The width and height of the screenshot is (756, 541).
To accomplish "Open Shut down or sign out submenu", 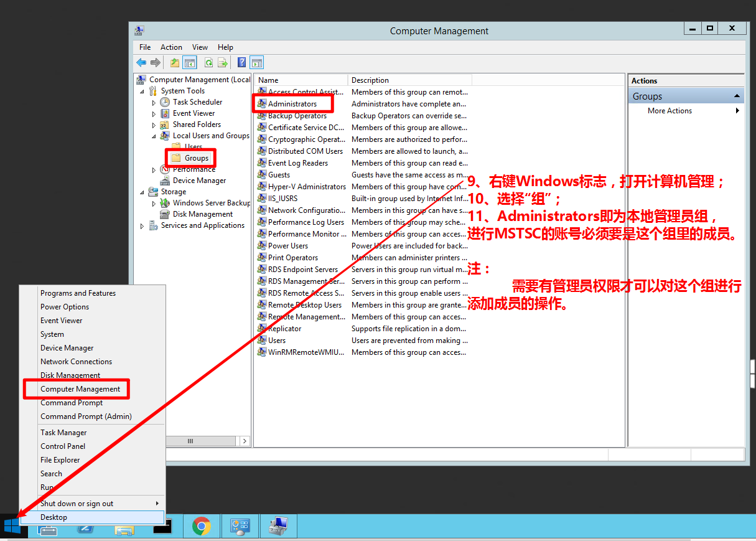I will point(92,504).
